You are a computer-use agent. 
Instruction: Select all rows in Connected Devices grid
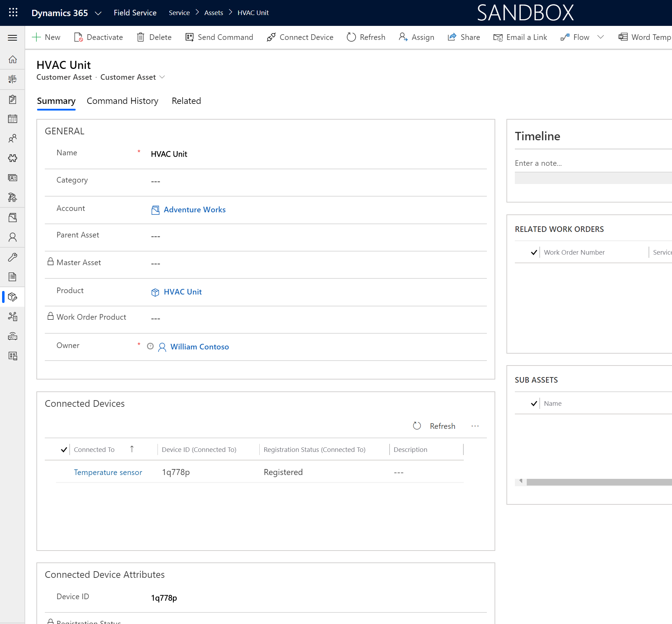(64, 449)
